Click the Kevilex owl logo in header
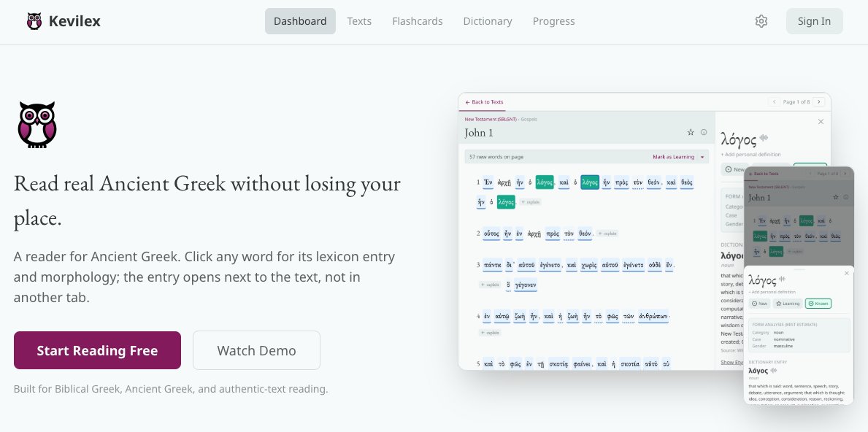The height and width of the screenshot is (432, 868). click(34, 21)
